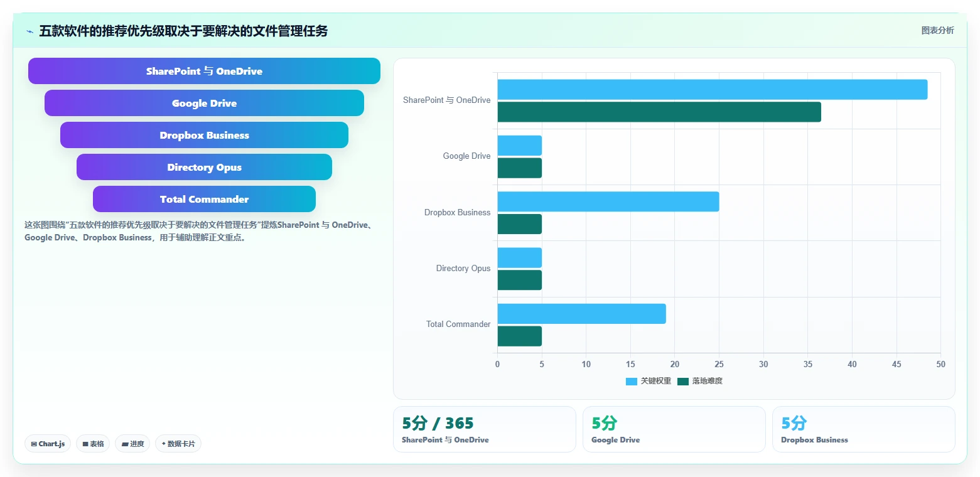This screenshot has width=980, height=477.
Task: Click the Chart.js tag chip
Action: click(48, 444)
